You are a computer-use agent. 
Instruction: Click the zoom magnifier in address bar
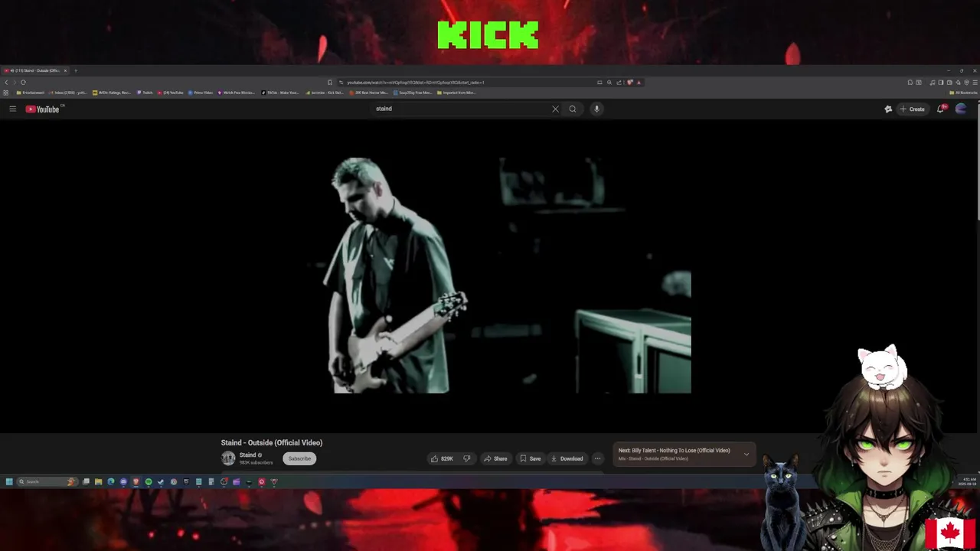pos(609,82)
